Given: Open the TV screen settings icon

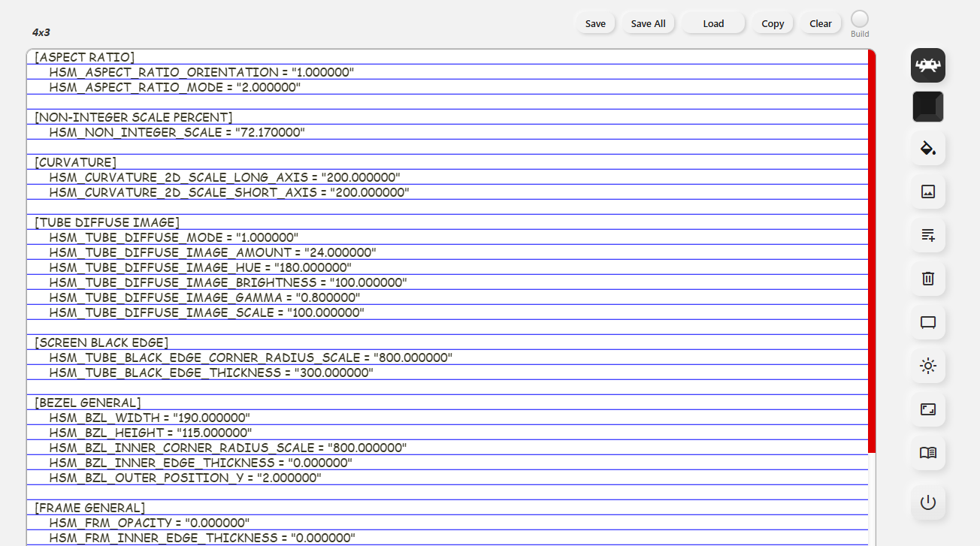Looking at the screenshot, I should tap(927, 322).
